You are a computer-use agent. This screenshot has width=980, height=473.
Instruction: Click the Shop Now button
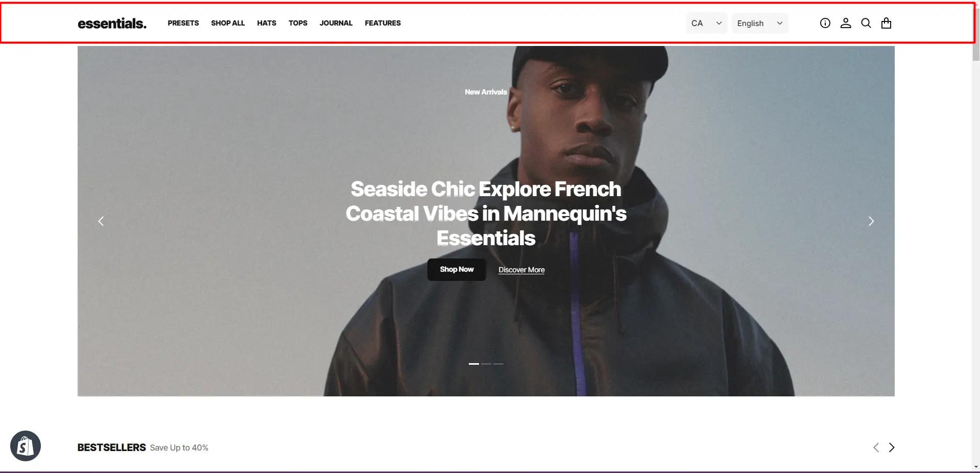tap(457, 269)
